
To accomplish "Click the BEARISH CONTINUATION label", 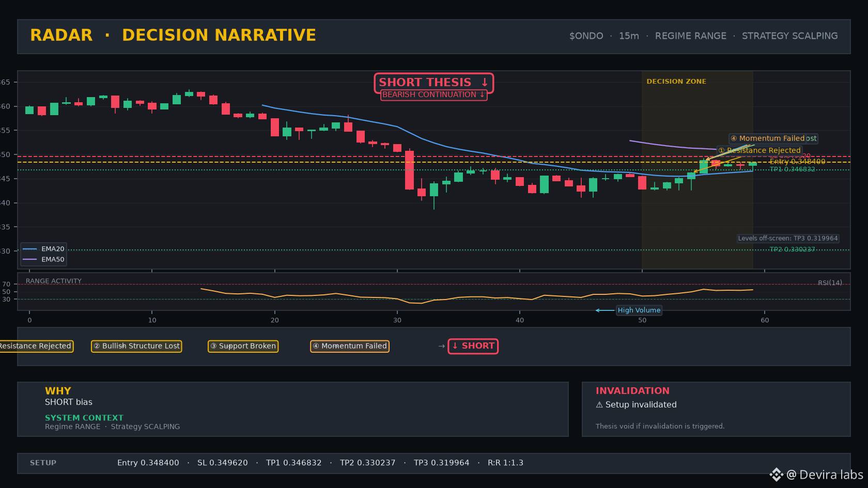I will (x=434, y=95).
